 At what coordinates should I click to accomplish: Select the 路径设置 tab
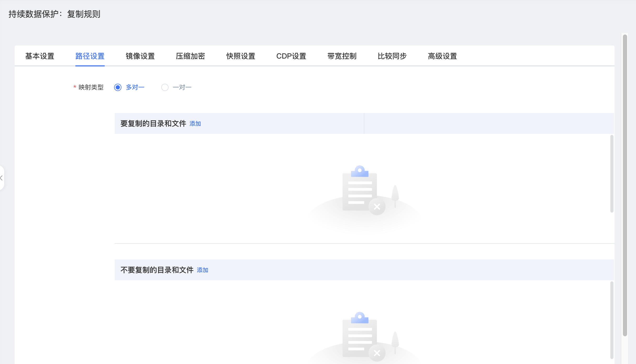(90, 56)
